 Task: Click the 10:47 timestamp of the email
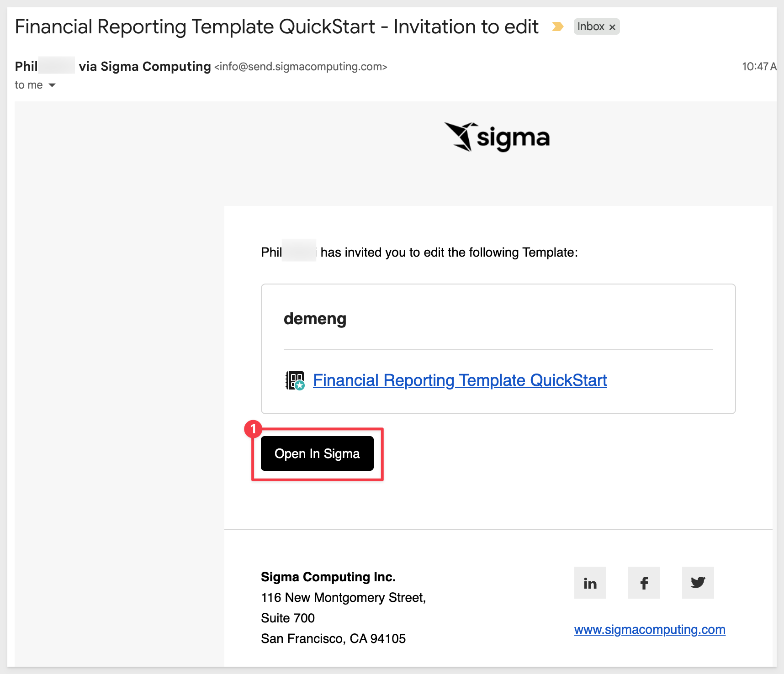[759, 67]
